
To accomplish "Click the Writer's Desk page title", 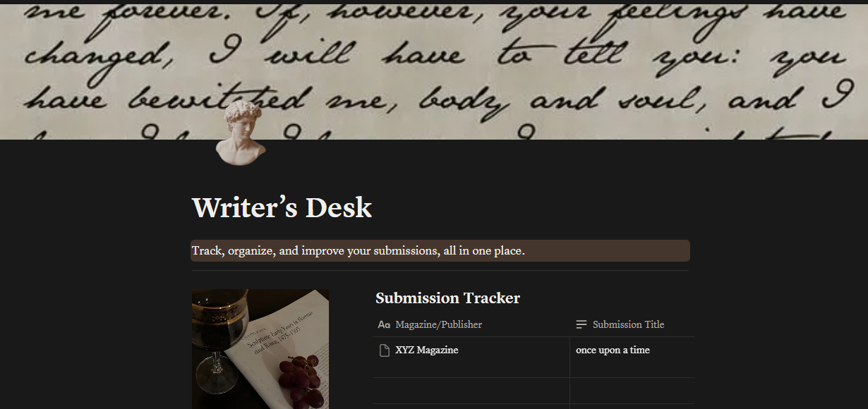I will (x=282, y=208).
